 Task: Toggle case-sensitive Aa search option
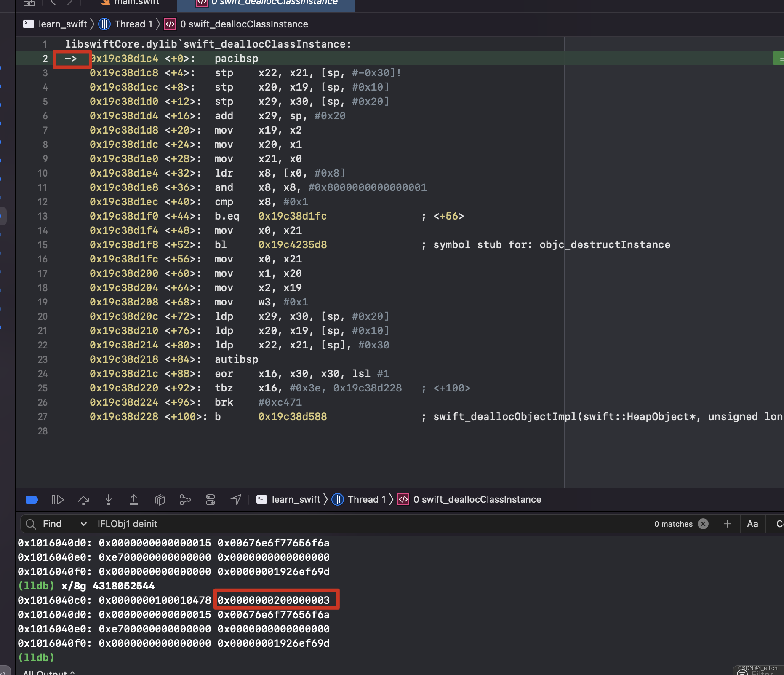click(x=752, y=524)
